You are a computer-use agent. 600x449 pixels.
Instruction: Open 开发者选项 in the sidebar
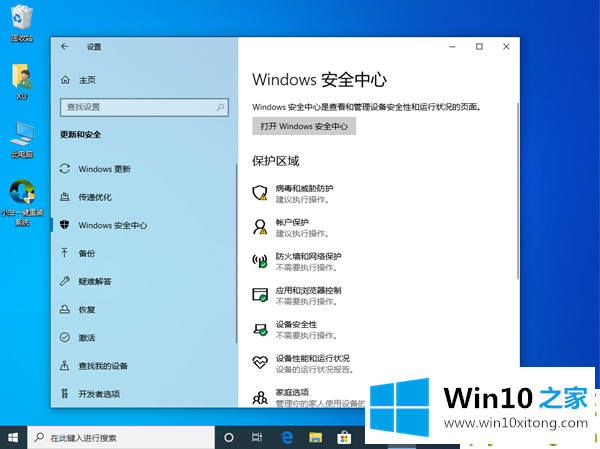click(99, 393)
